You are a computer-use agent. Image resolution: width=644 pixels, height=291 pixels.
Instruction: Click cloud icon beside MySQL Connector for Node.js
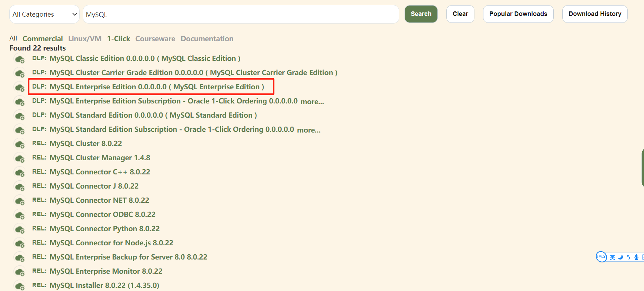pyautogui.click(x=20, y=243)
